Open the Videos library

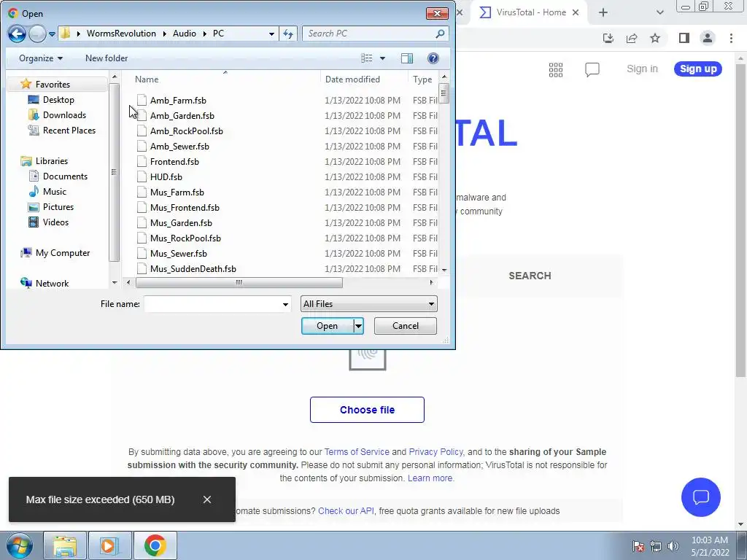click(x=55, y=222)
